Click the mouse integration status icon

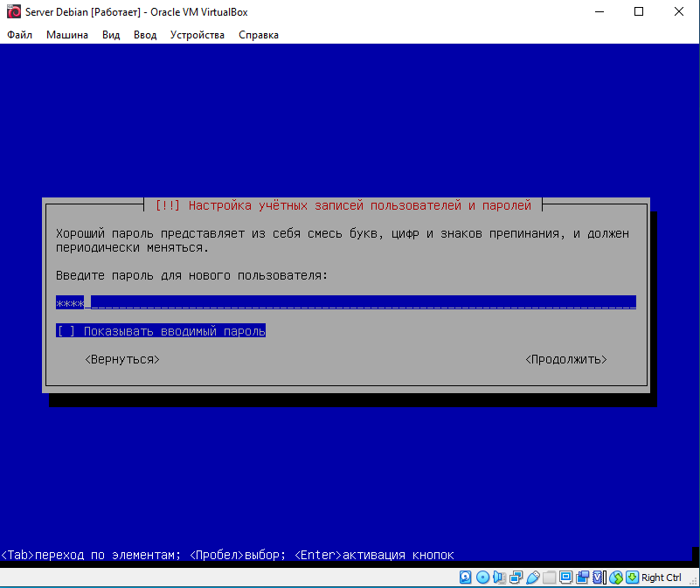click(x=615, y=578)
